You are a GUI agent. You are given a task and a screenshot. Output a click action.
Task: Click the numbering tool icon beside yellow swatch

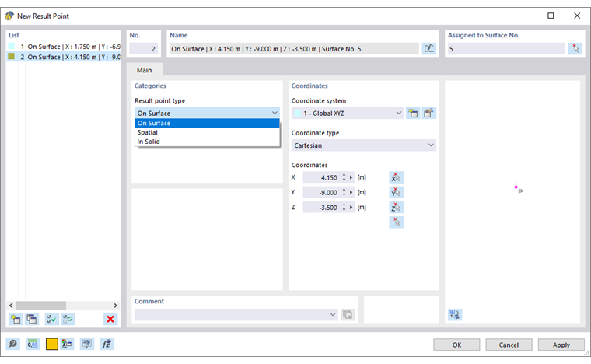tap(67, 344)
